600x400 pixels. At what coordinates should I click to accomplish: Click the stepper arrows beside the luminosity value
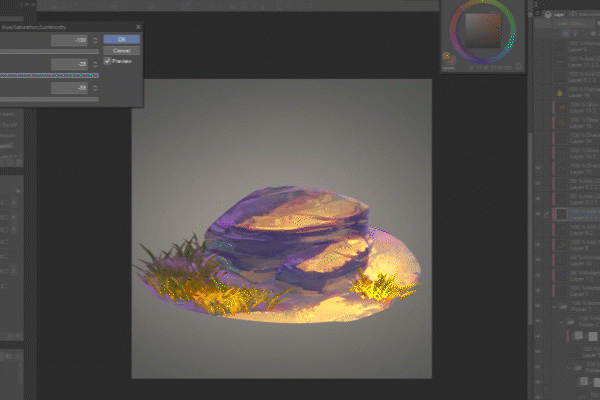tap(95, 88)
